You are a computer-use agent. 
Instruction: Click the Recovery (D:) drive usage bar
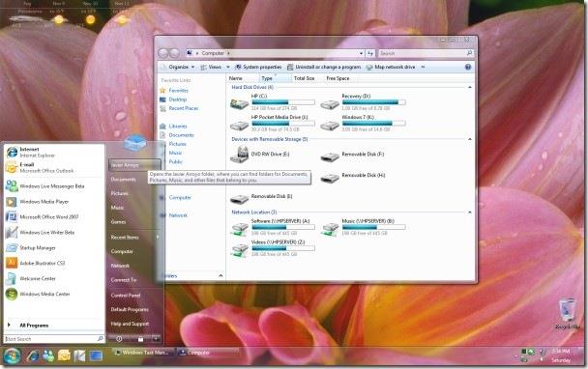pyautogui.click(x=374, y=102)
